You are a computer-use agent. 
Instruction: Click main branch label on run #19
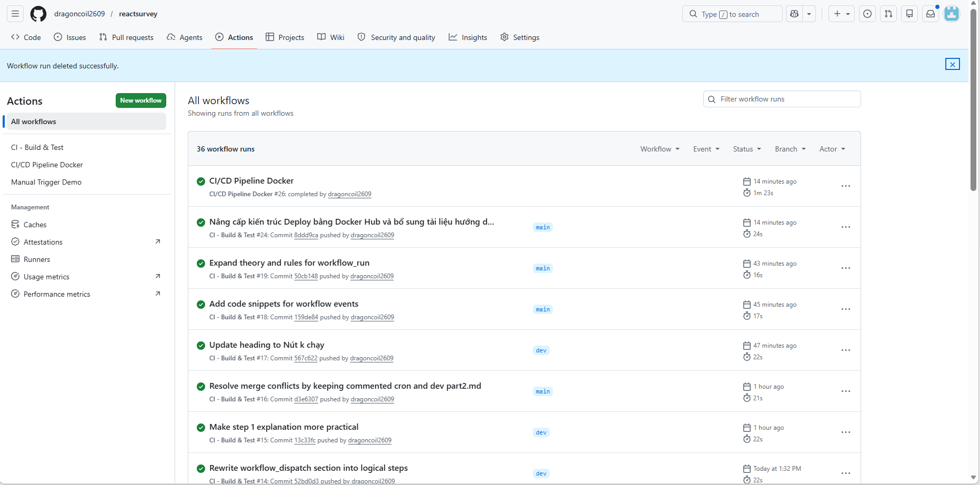[543, 268]
